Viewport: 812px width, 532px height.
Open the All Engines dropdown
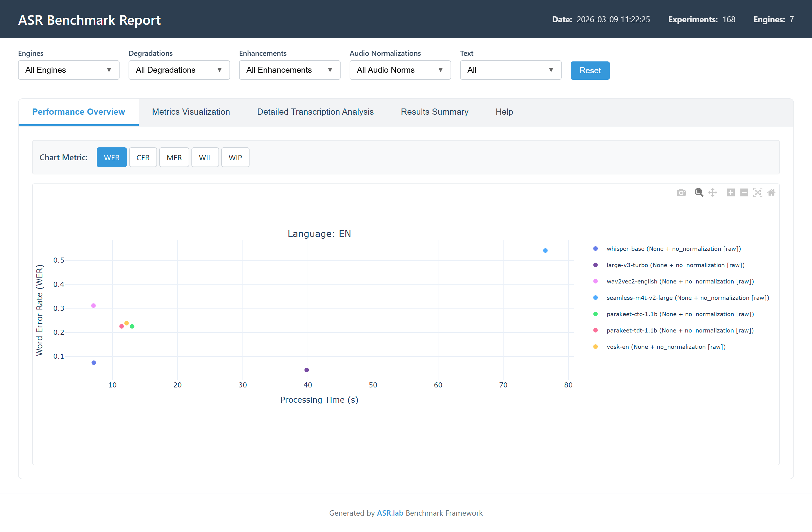(x=69, y=70)
